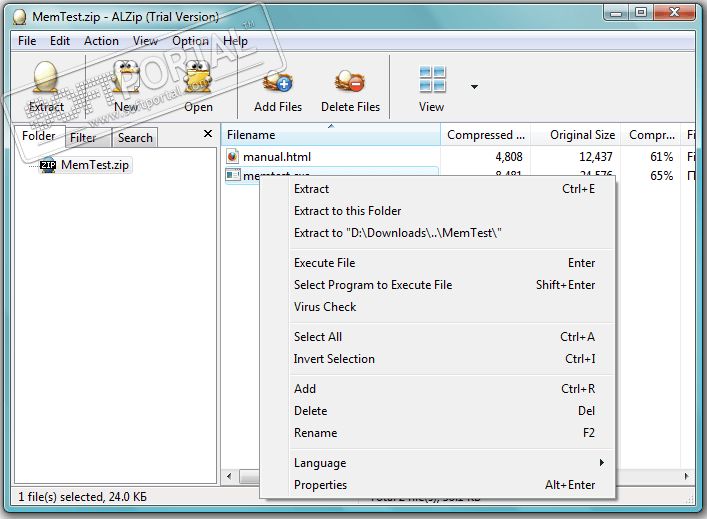This screenshot has width=707, height=519.
Task: Sort by Original Size column header
Action: 576,135
